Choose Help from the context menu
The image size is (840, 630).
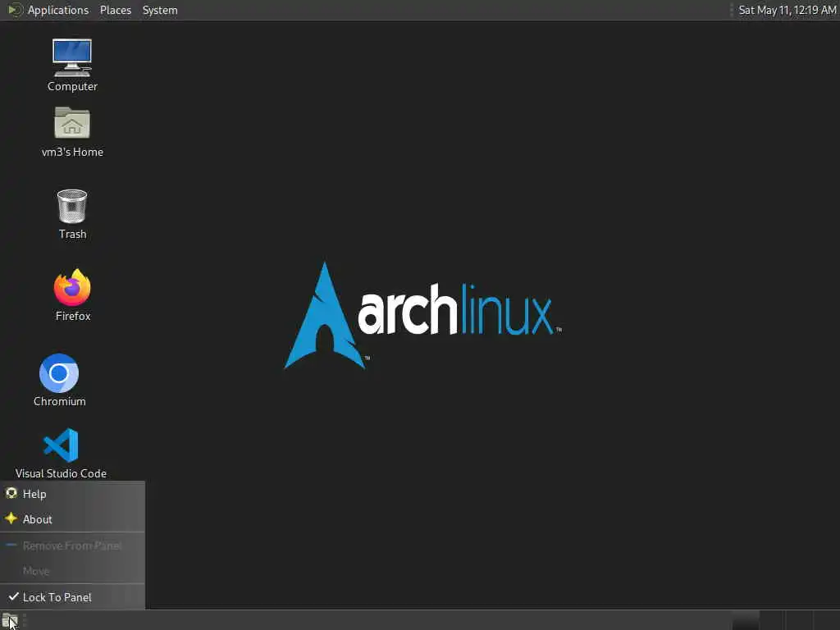pyautogui.click(x=72, y=494)
